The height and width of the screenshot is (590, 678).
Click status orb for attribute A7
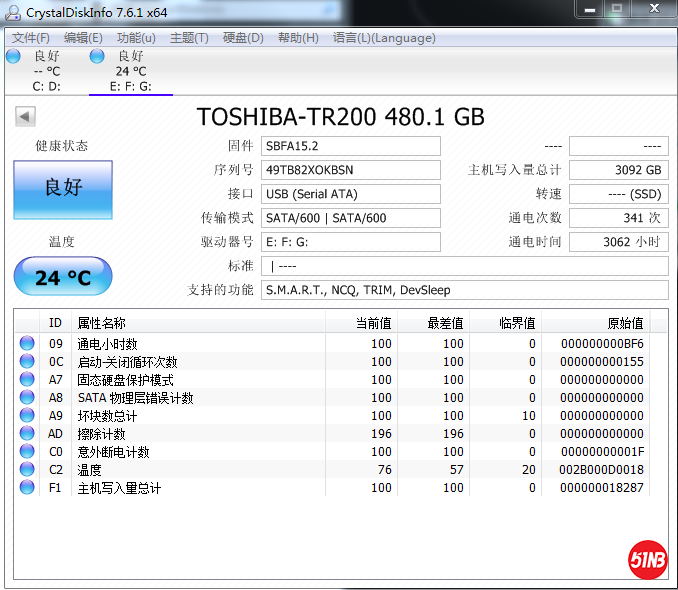coord(27,379)
